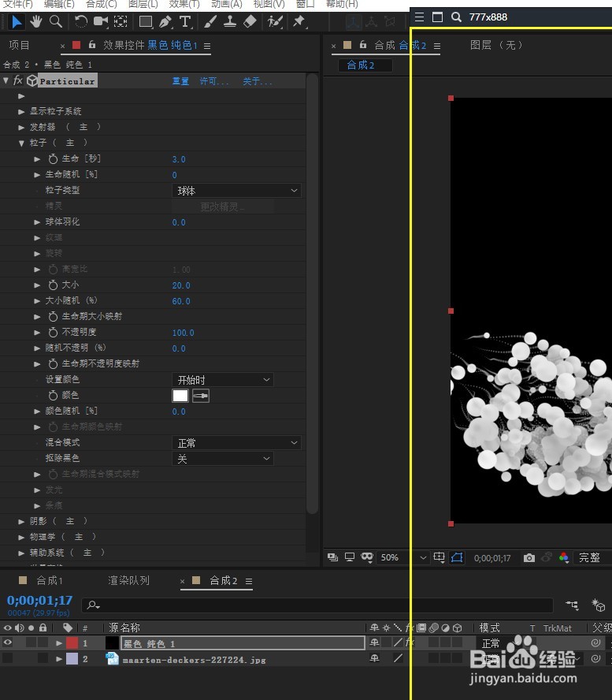612x700 pixels.
Task: Open the 混合模式 dropdown showing 正常
Action: click(236, 443)
